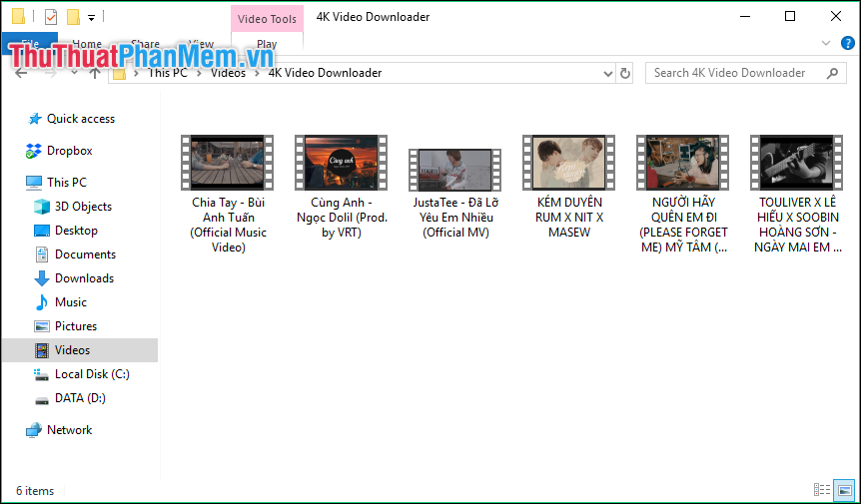861x504 pixels.
Task: Select Chia Tay - Bùi Anh Tuấn video thumbnail
Action: point(228,163)
